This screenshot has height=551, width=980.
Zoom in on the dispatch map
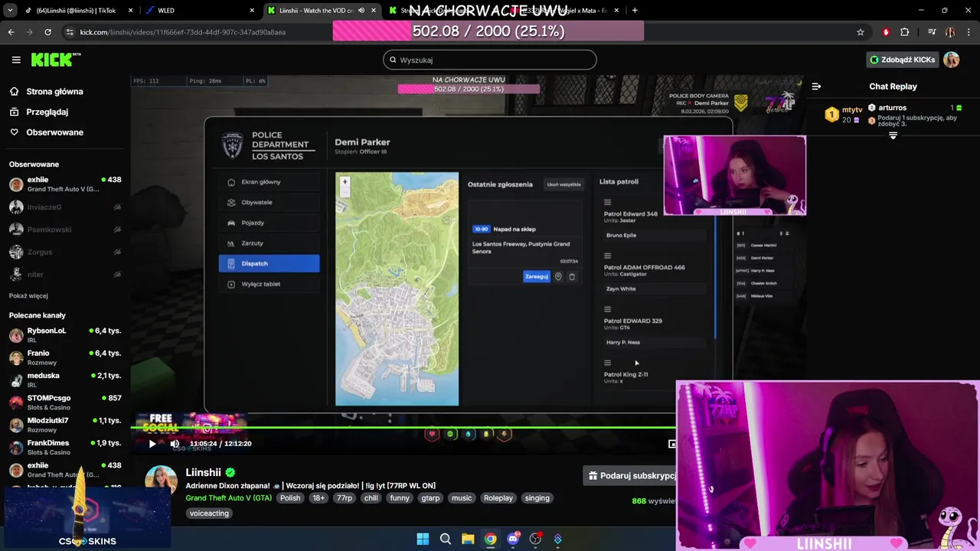pos(345,181)
